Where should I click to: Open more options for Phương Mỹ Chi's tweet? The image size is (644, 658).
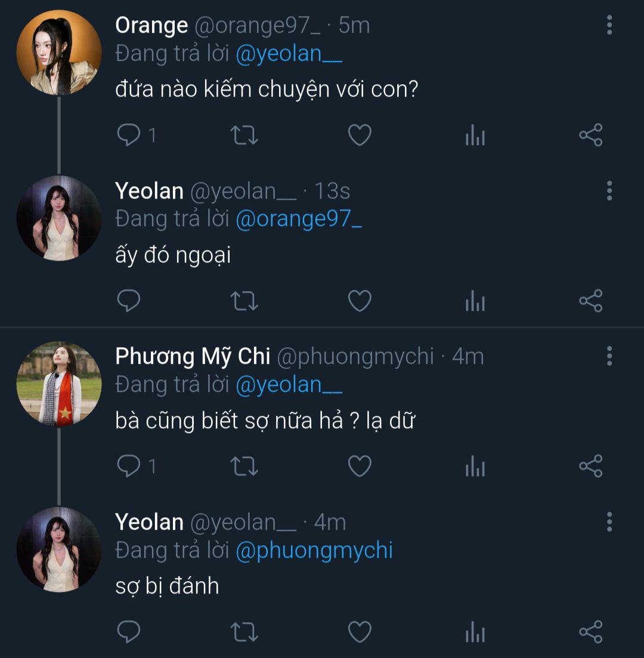pyautogui.click(x=609, y=356)
